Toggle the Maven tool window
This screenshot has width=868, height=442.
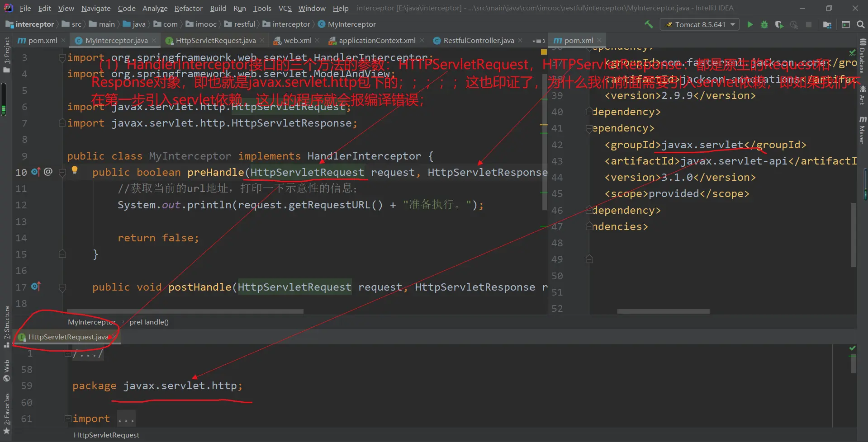click(x=862, y=131)
